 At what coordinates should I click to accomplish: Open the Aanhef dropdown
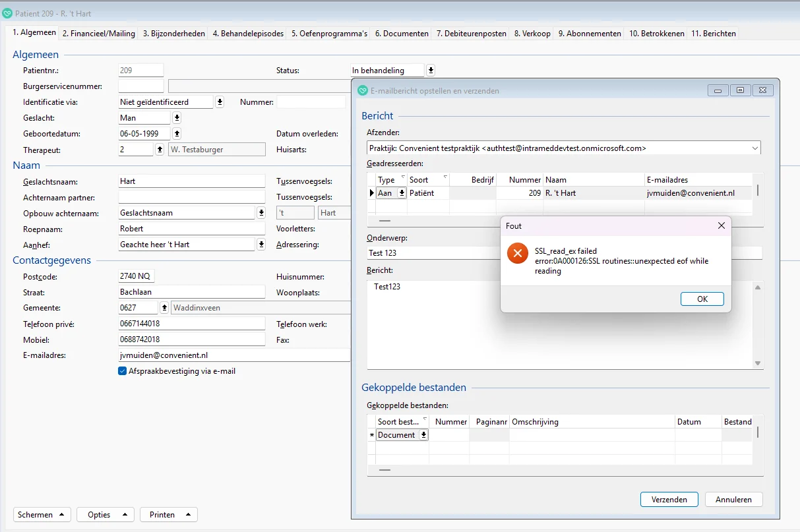tap(262, 245)
